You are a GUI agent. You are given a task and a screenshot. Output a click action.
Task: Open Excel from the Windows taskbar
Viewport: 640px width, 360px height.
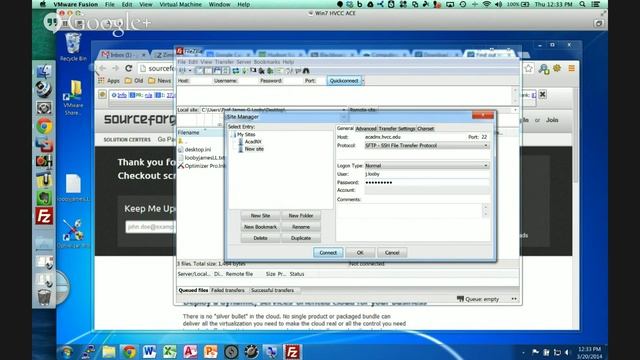click(170, 351)
